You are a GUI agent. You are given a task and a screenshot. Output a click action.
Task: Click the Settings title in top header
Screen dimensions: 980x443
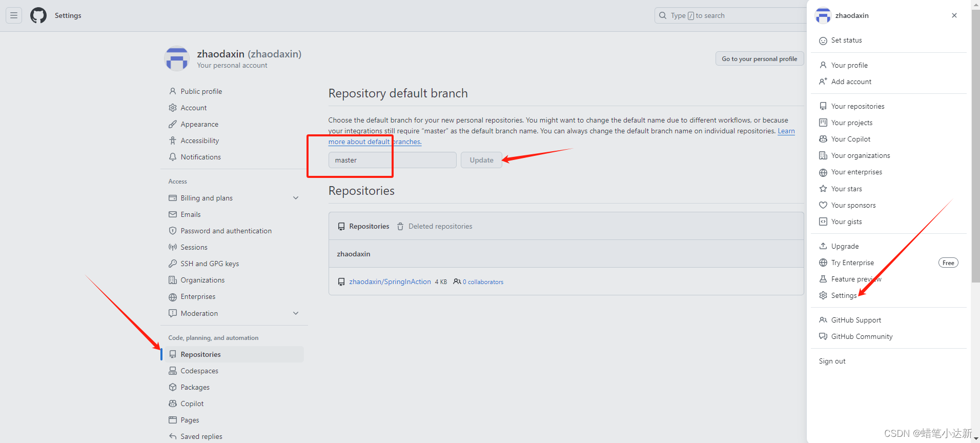pyautogui.click(x=68, y=15)
